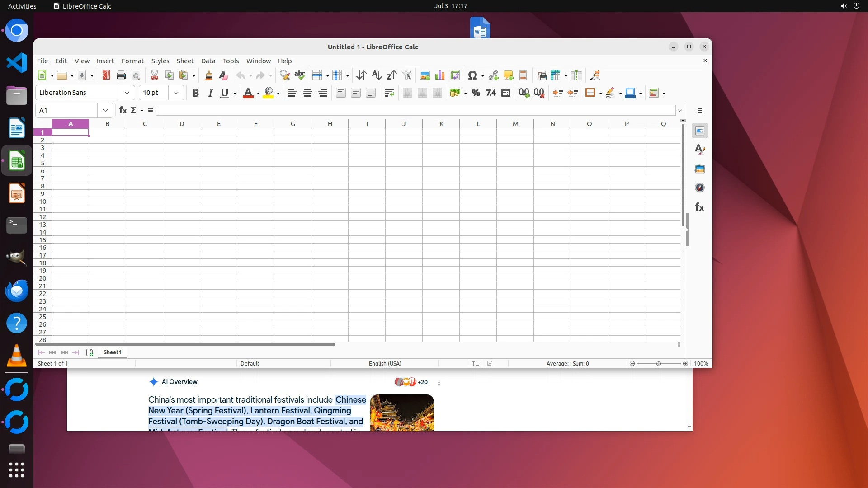Toggle Bold formatting
Screen dimensions: 868x488
(196, 93)
